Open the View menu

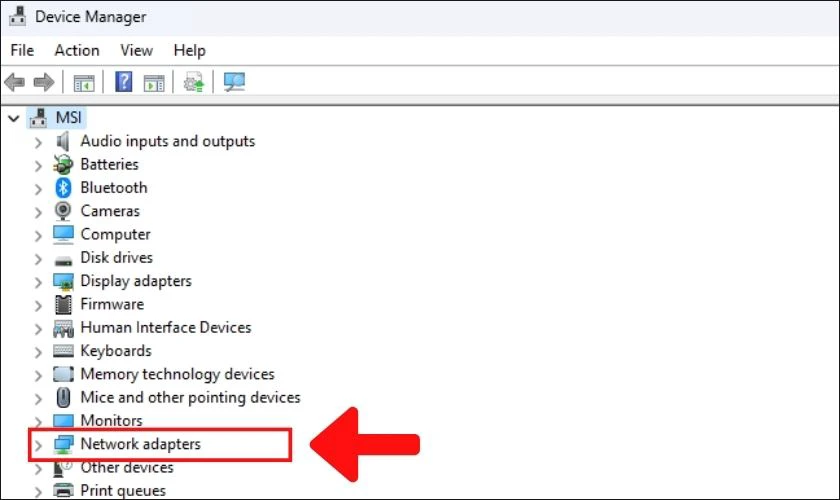[x=136, y=50]
